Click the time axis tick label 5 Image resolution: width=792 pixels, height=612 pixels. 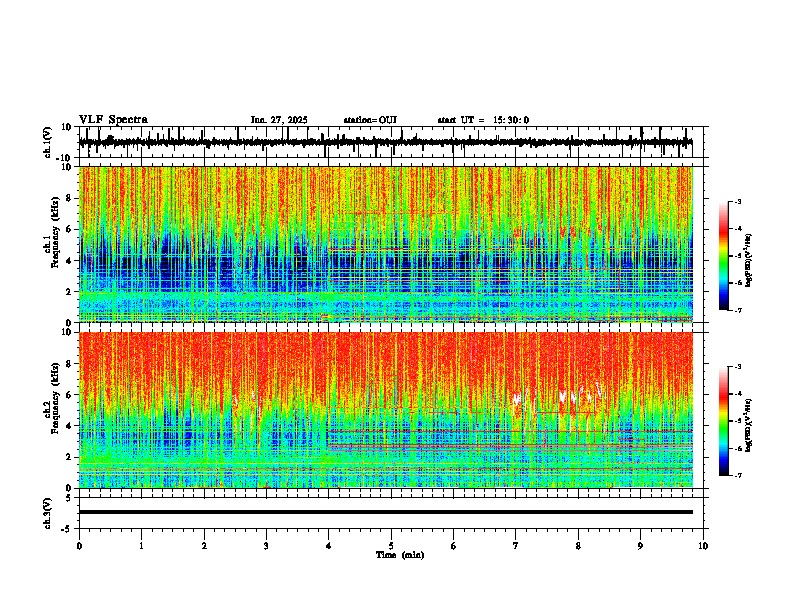click(391, 546)
